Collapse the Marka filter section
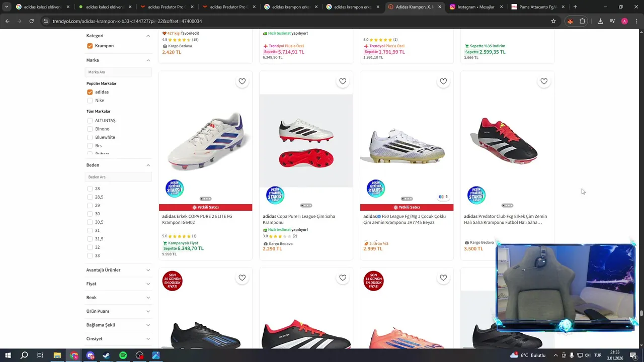The width and height of the screenshot is (644, 362). pyautogui.click(x=148, y=60)
